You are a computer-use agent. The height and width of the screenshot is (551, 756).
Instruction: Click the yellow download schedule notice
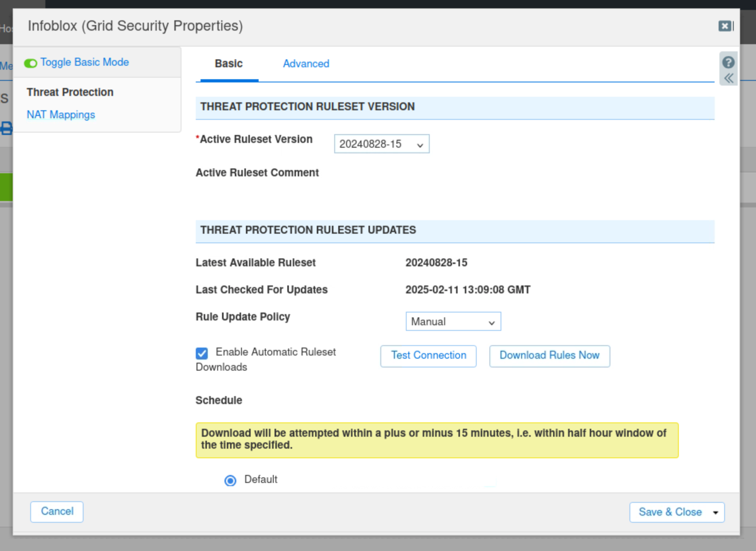[x=437, y=440]
